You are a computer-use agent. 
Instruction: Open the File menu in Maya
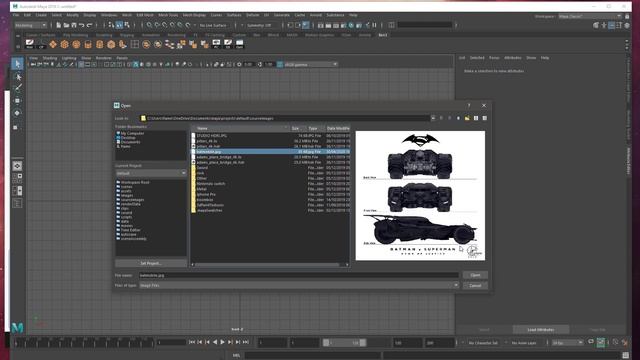pyautogui.click(x=16, y=15)
